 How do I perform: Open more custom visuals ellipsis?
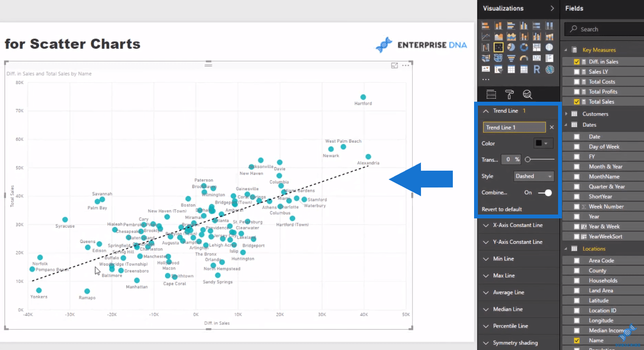pyautogui.click(x=486, y=80)
